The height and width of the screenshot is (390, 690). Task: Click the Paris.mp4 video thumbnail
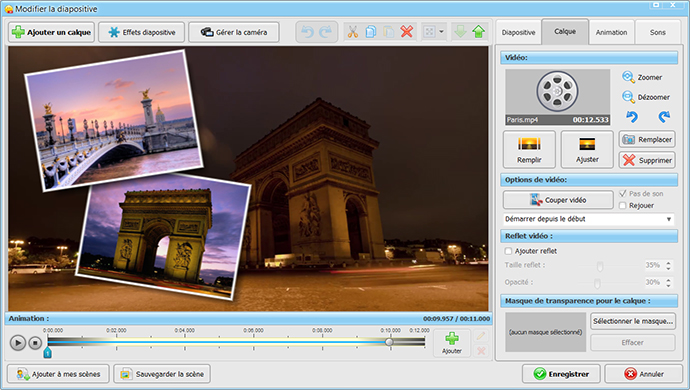[558, 97]
